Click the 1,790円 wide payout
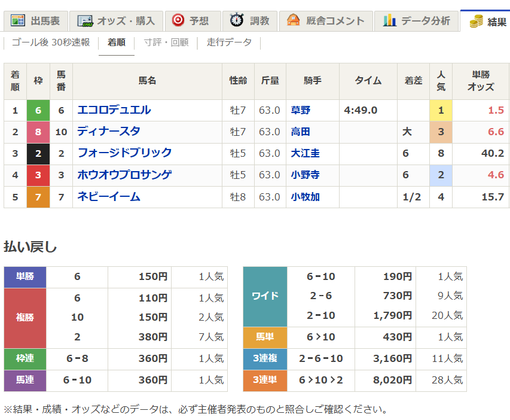The width and height of the screenshot is (510, 420). pyautogui.click(x=393, y=315)
